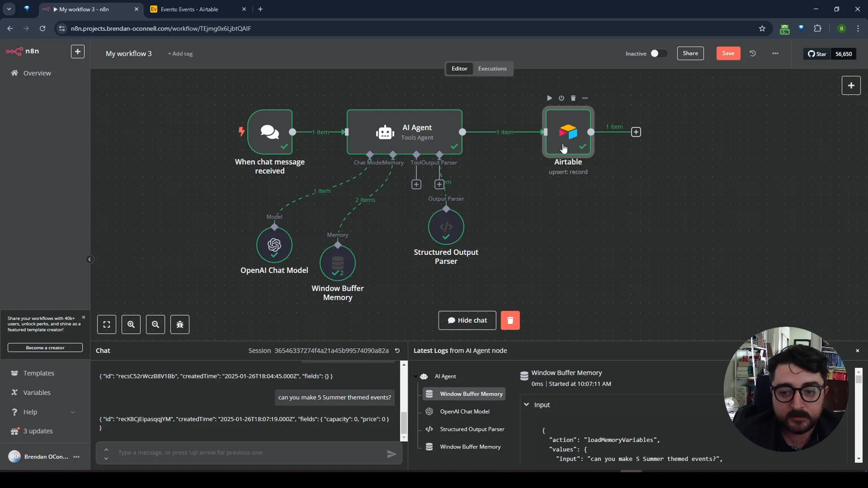This screenshot has height=488, width=868.
Task: Expand the Input section in logs panel
Action: pos(527,404)
